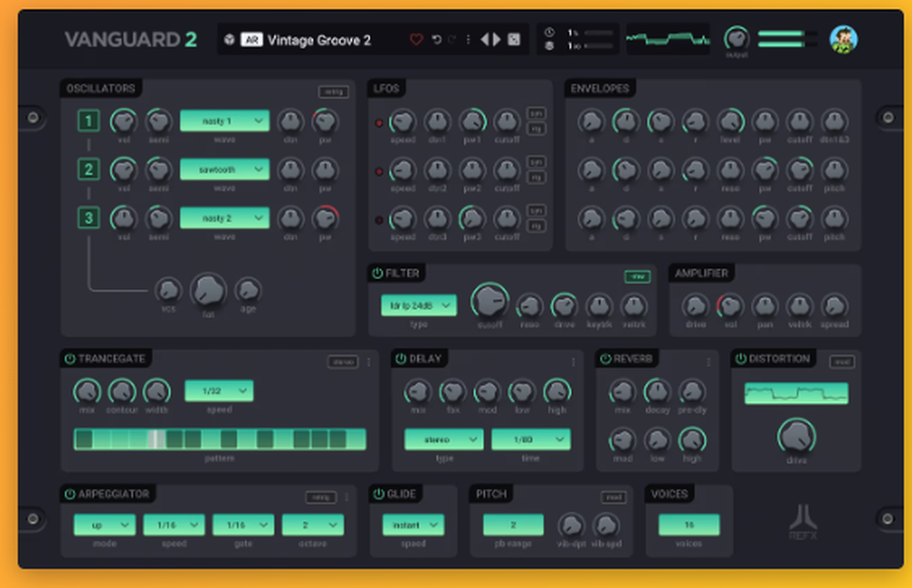Click the waveform scope display in the header
This screenshot has width=912, height=588.
tap(668, 39)
